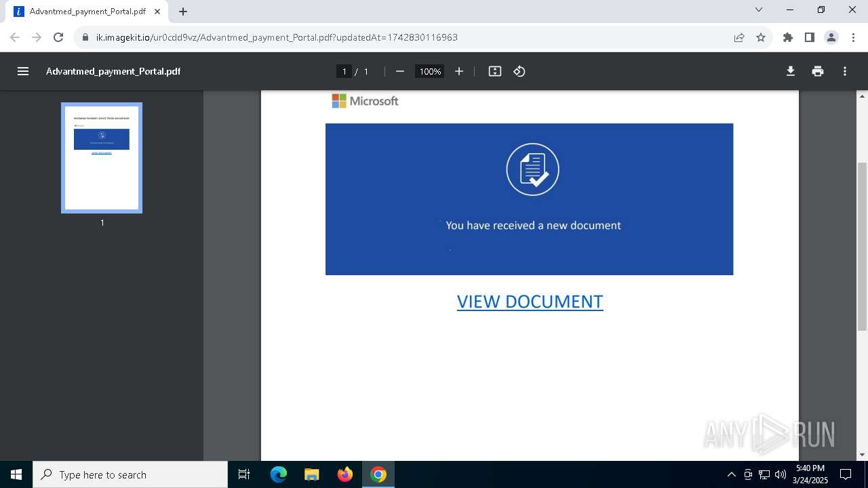
Task: Close the Advantmed_payment_Portal.pdf tab
Action: point(157,12)
